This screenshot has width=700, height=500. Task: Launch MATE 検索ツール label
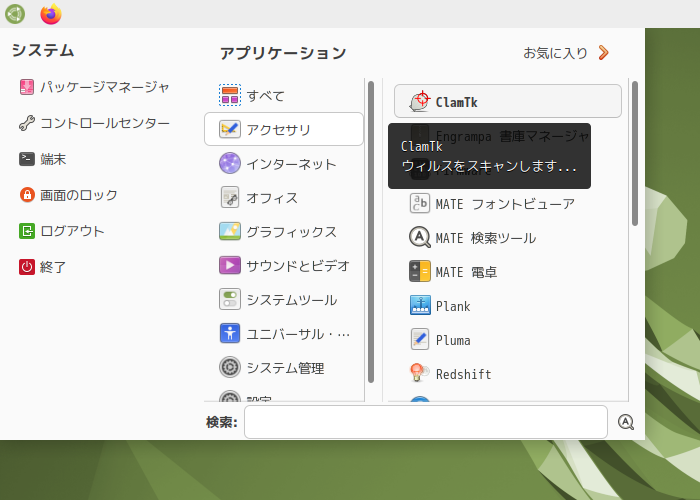486,238
